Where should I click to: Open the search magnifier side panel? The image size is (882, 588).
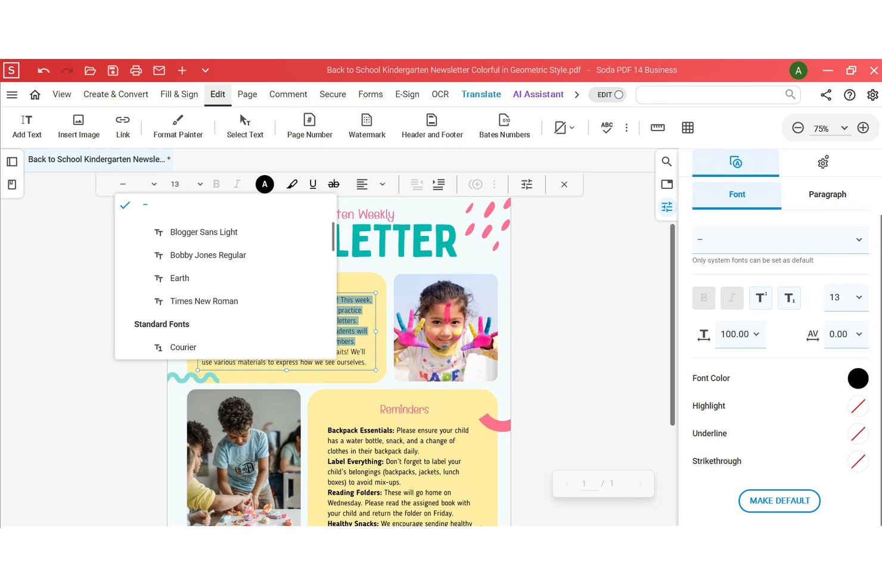pos(667,161)
